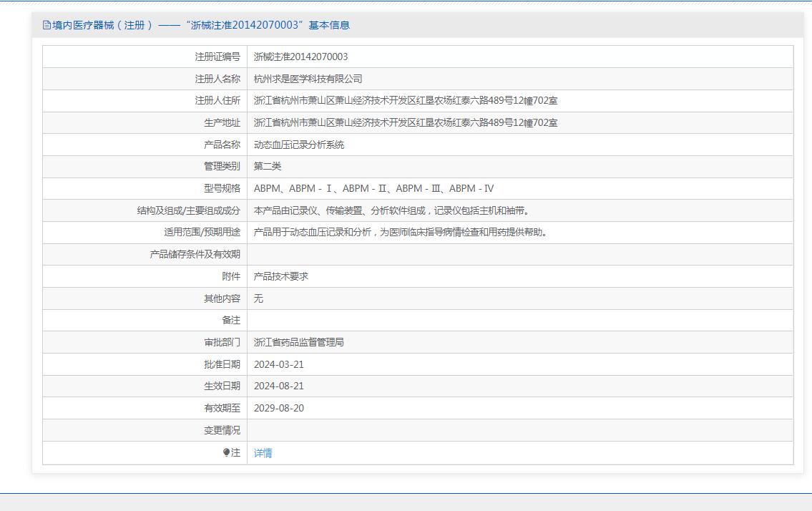Click the 变更情况 row label

222,430
